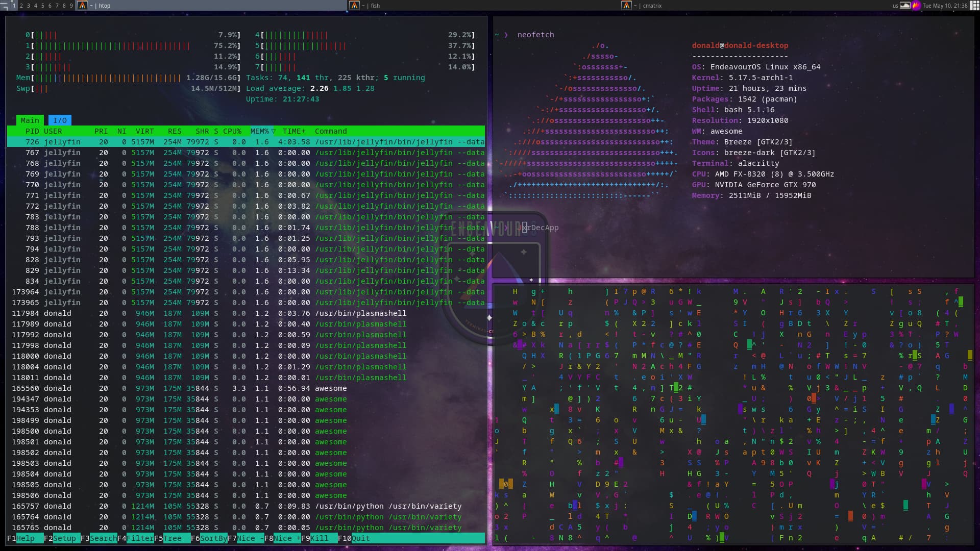Switch to workspace tag 5
This screenshot has width=980, height=551.
click(x=42, y=6)
